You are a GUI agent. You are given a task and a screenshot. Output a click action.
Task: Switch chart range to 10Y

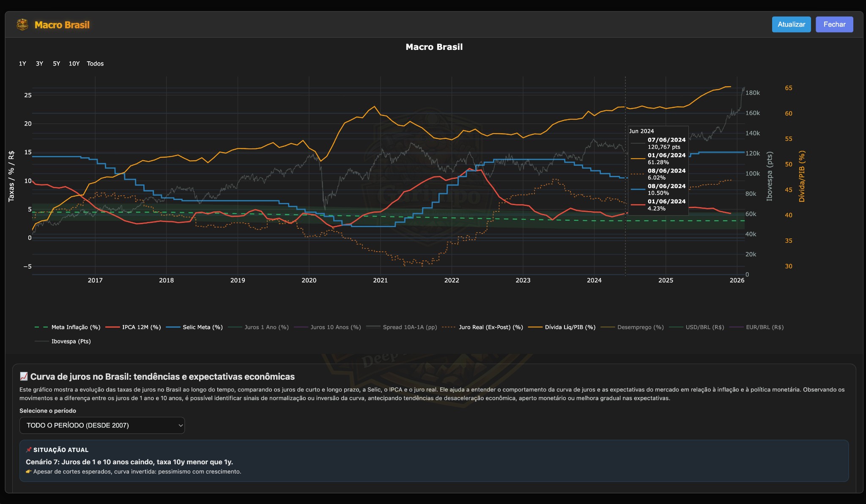point(74,63)
